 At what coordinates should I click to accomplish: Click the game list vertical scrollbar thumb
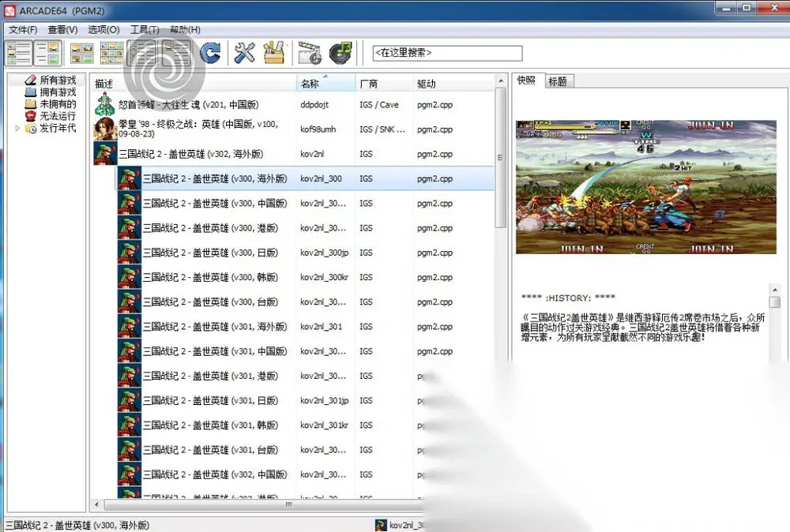click(500, 158)
